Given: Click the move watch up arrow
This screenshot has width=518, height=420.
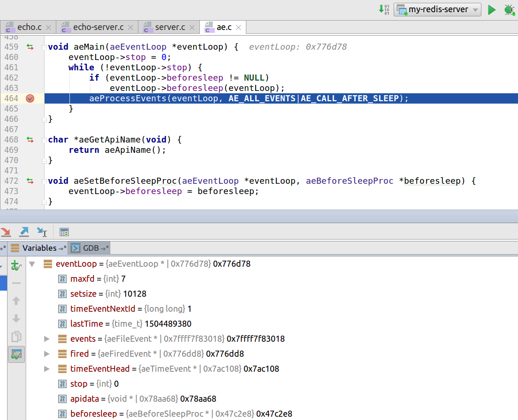Looking at the screenshot, I should [x=16, y=300].
